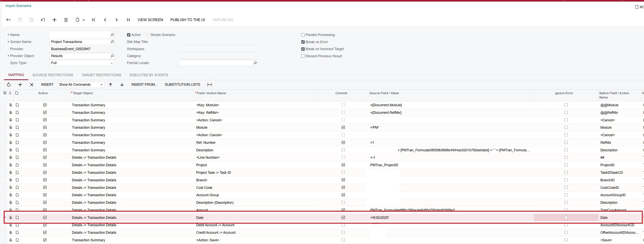644x244 pixels.
Task: Expand the Sync Type dropdown
Action: pyautogui.click(x=111, y=63)
